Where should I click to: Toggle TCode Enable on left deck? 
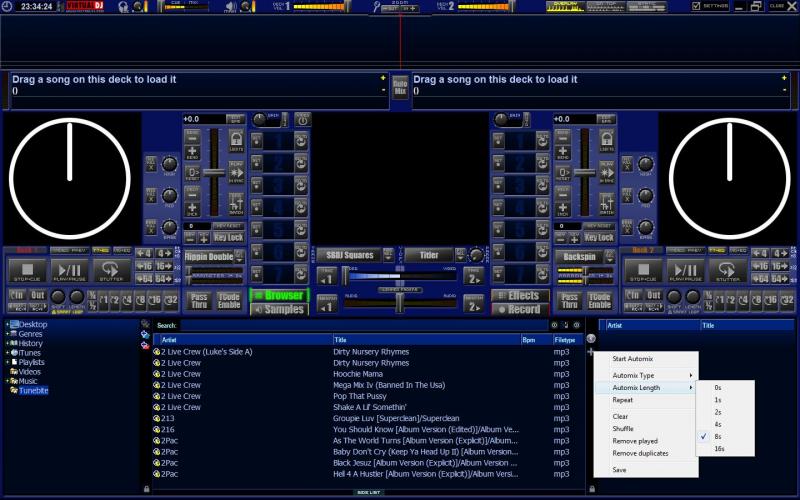[x=229, y=301]
